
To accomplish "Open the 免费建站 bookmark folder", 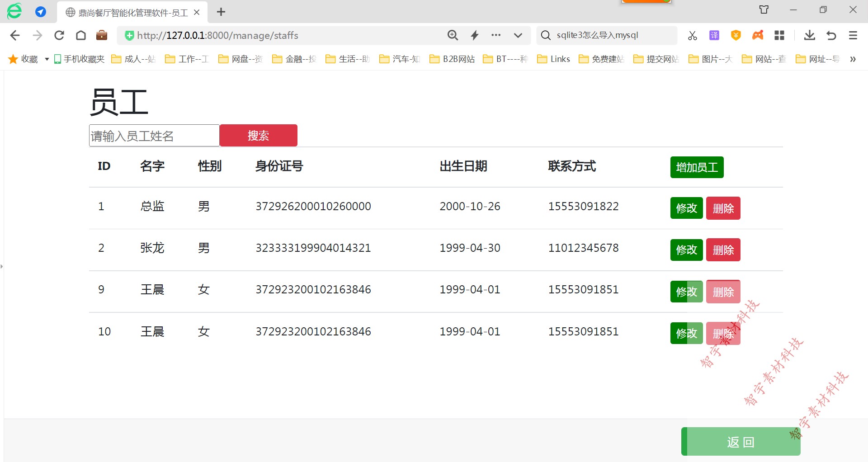I will [x=602, y=59].
